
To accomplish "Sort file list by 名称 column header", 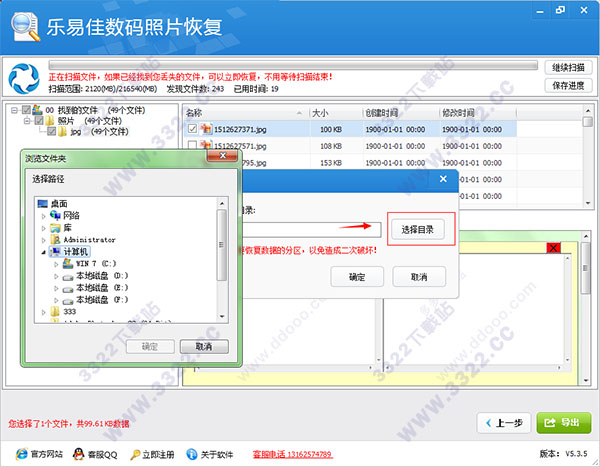I will click(246, 113).
